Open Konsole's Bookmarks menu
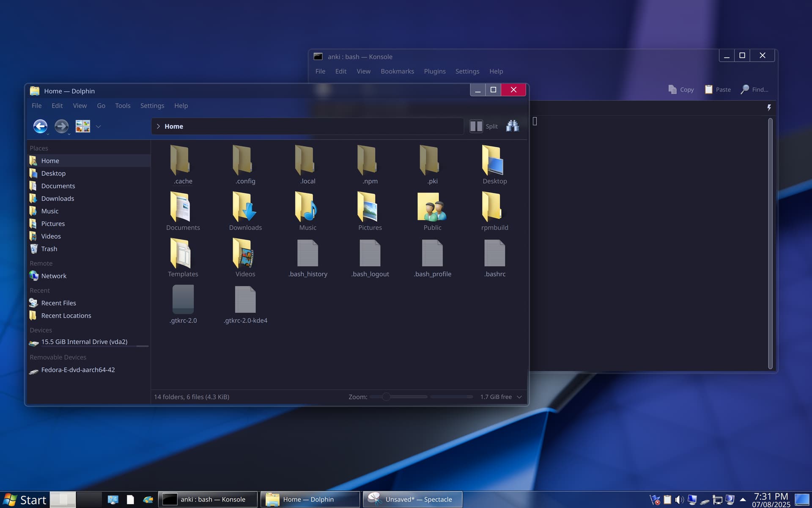Viewport: 812px width, 508px height. [x=397, y=71]
